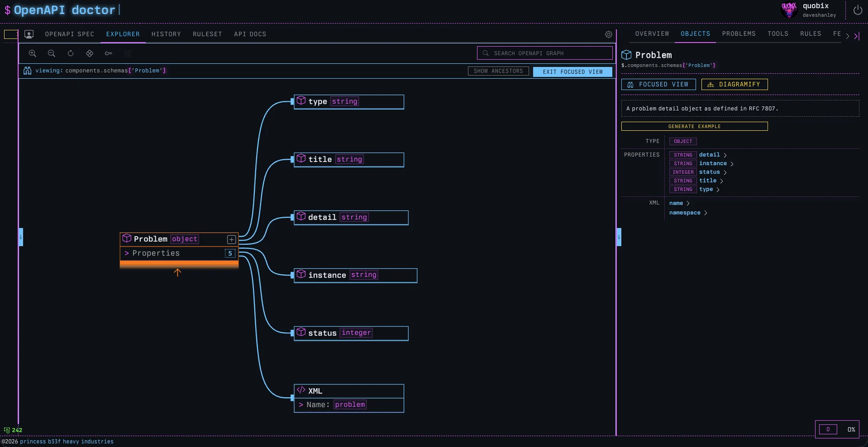Click the diamond fit-to-view icon
This screenshot has width=868, height=447.
tap(90, 53)
